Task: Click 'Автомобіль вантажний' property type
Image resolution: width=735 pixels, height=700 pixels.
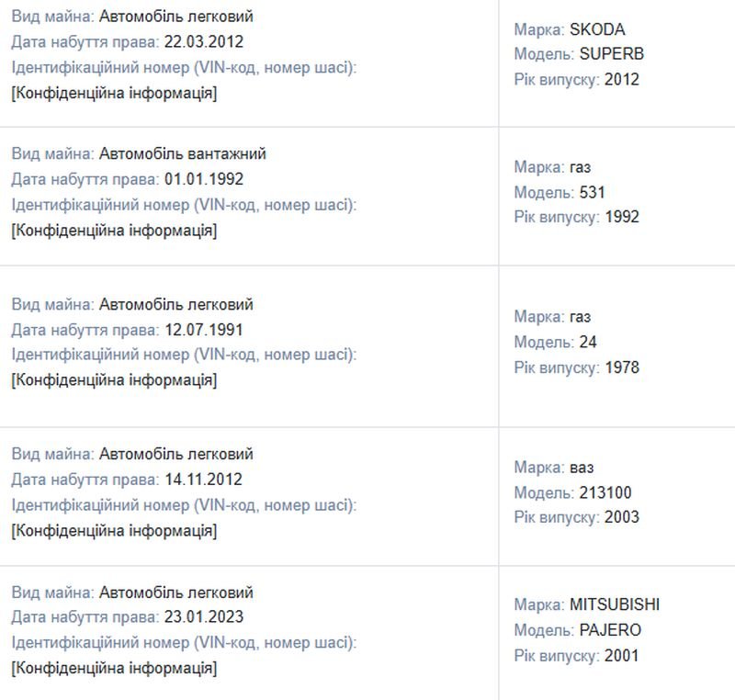Action: (x=182, y=153)
